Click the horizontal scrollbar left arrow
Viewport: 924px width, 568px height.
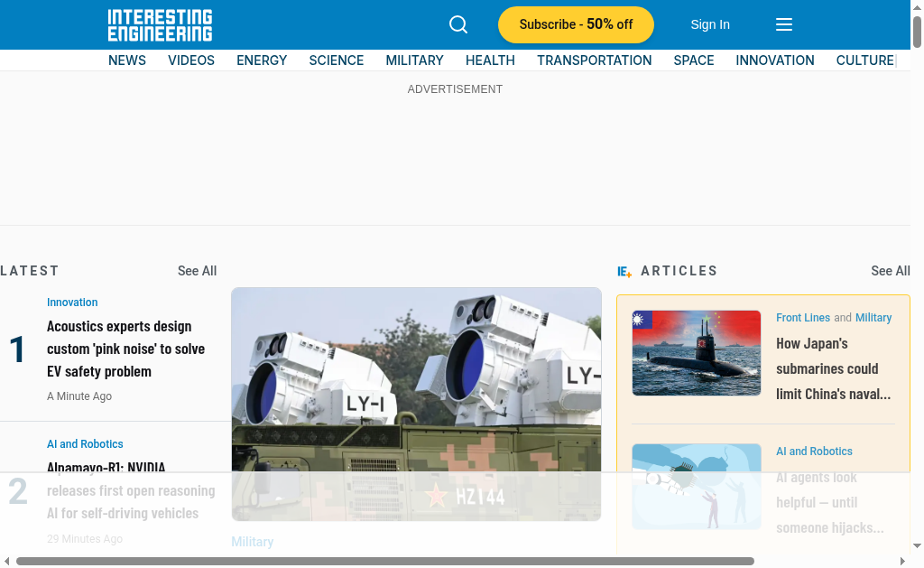pos(7,561)
